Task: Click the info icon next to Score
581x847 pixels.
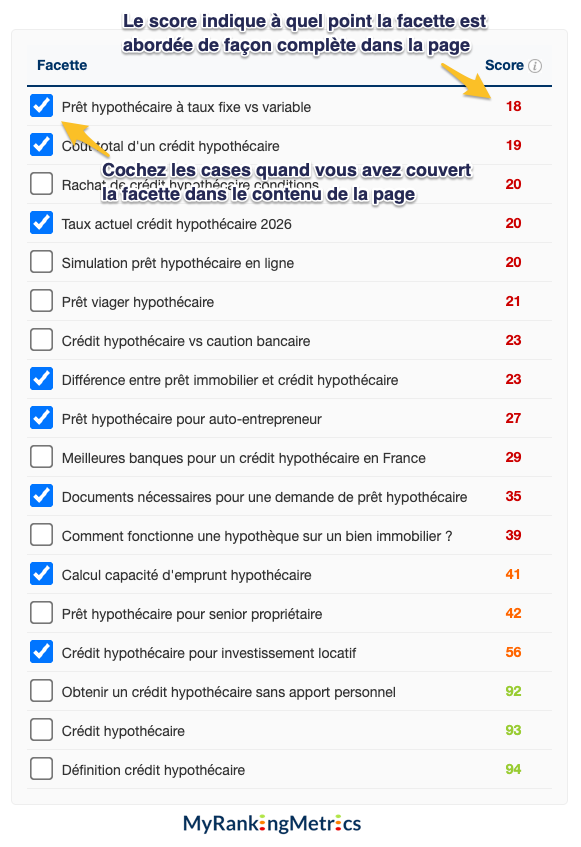Action: tap(535, 66)
